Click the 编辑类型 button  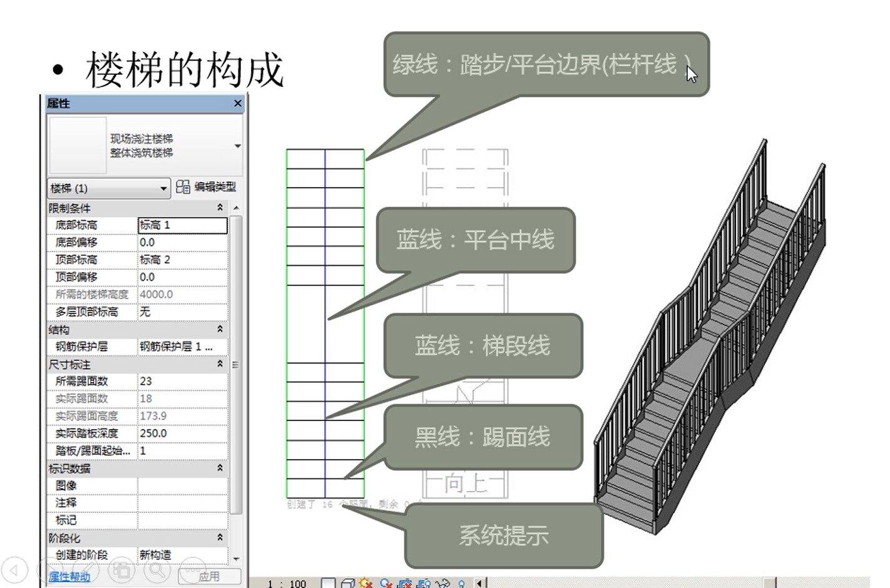tap(207, 187)
